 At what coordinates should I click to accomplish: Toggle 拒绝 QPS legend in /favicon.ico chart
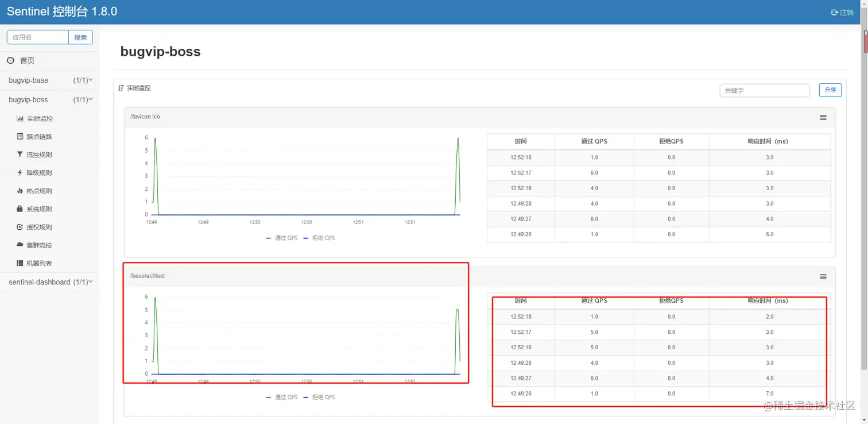pyautogui.click(x=319, y=238)
